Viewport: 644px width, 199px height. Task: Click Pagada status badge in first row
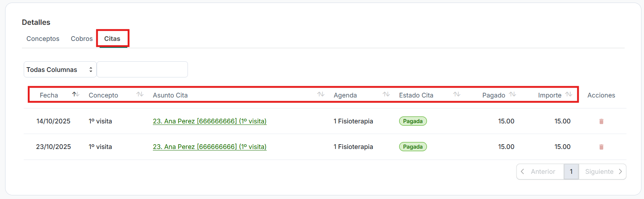coord(413,121)
